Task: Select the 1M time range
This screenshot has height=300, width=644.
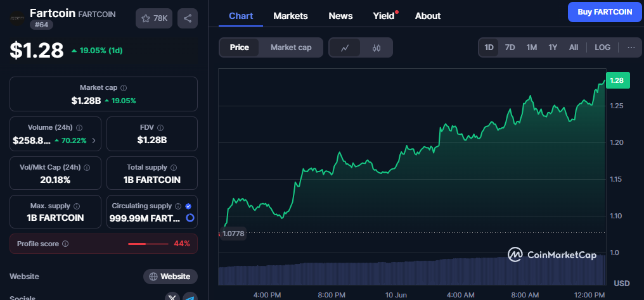Action: point(532,47)
